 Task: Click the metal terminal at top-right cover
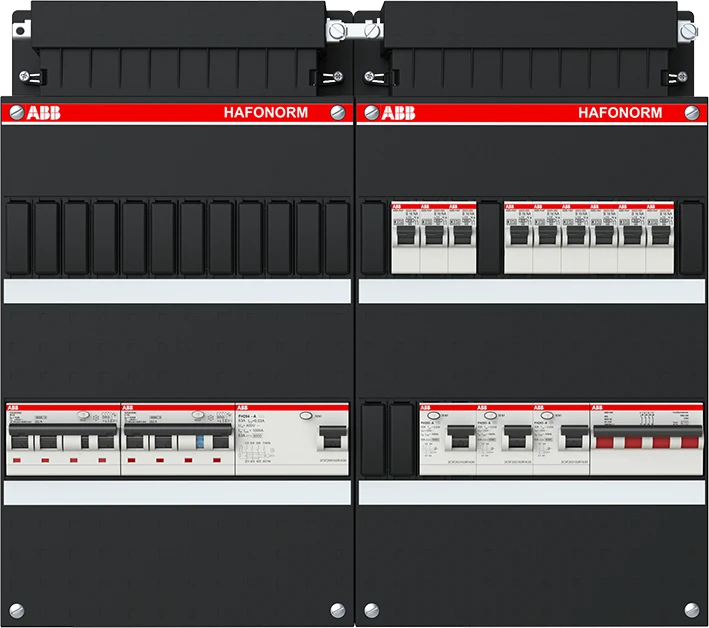tap(687, 32)
